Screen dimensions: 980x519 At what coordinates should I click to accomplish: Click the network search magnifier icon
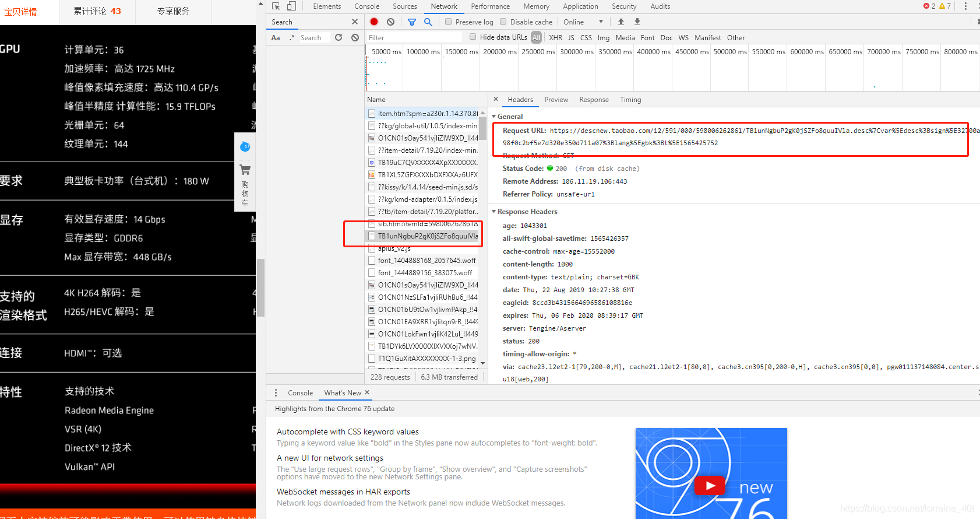[428, 22]
